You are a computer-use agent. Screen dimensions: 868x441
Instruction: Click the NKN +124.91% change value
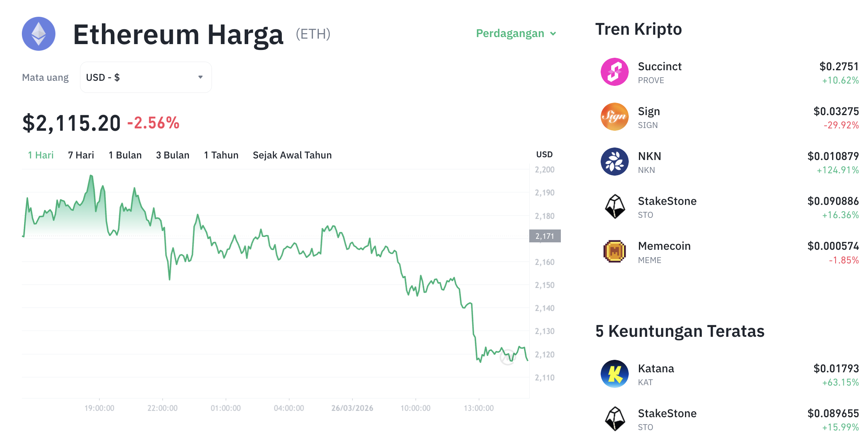(838, 170)
